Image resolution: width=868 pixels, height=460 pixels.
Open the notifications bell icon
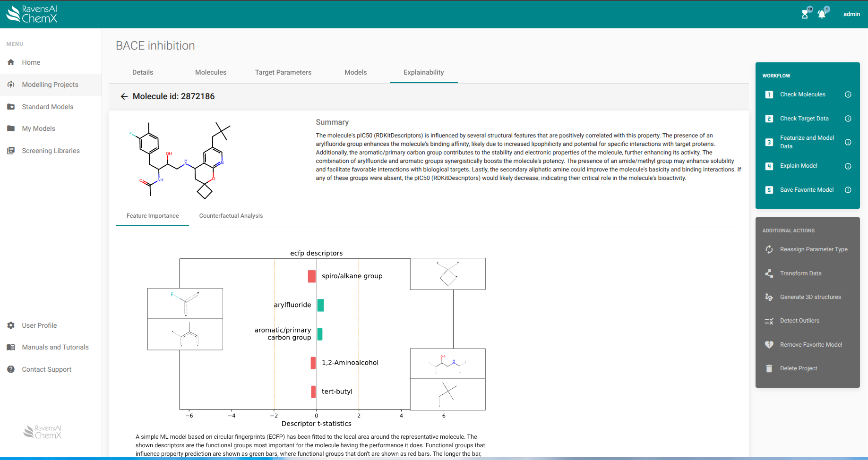[x=822, y=14]
